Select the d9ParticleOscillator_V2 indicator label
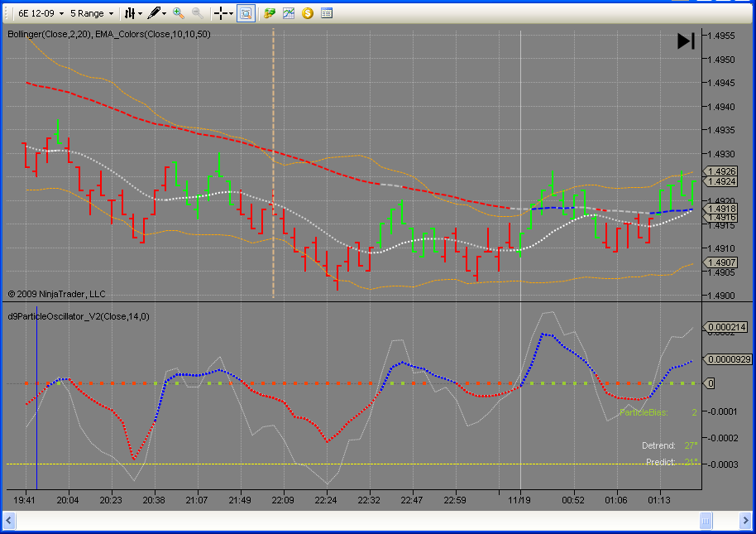Viewport: 756px width, 534px height. (79, 316)
